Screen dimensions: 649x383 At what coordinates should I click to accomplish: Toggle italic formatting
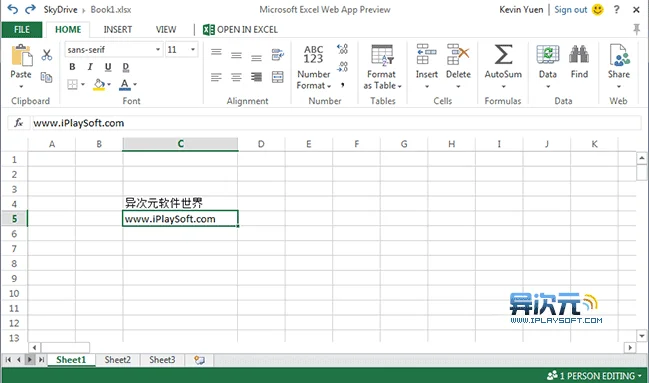pos(90,67)
